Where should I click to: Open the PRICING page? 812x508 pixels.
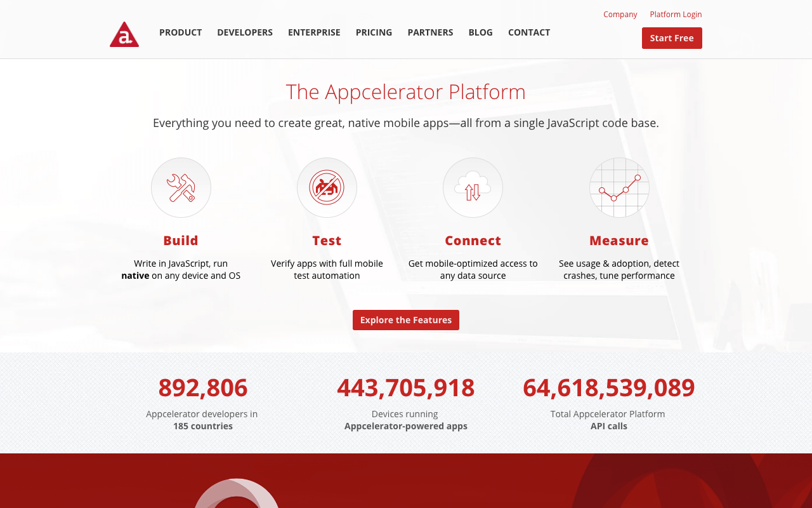coord(374,32)
